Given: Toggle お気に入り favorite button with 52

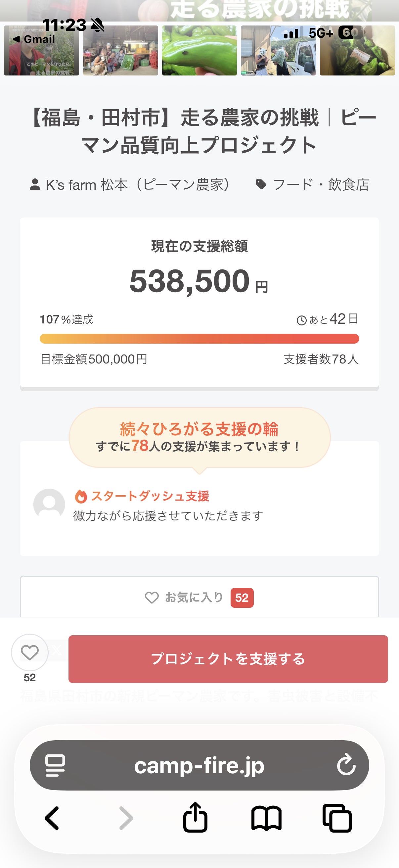Looking at the screenshot, I should click(199, 598).
